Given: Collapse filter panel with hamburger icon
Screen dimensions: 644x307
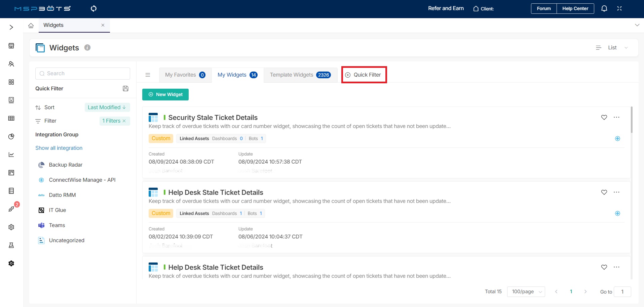Looking at the screenshot, I should [x=148, y=75].
